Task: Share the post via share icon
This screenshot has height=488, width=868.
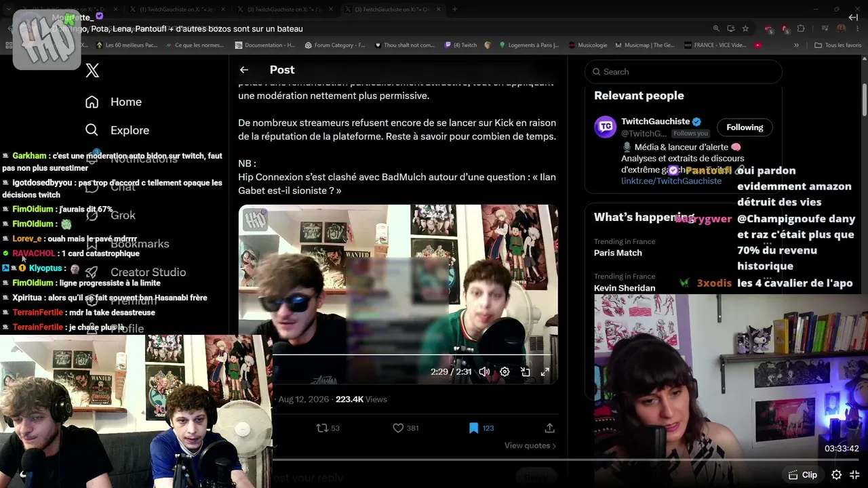Action: pos(549,428)
